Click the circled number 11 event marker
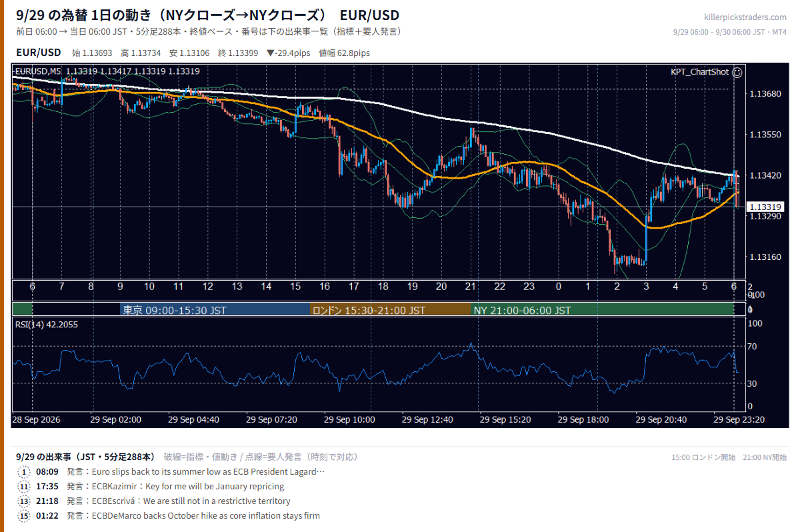The width and height of the screenshot is (800, 532). point(25,487)
